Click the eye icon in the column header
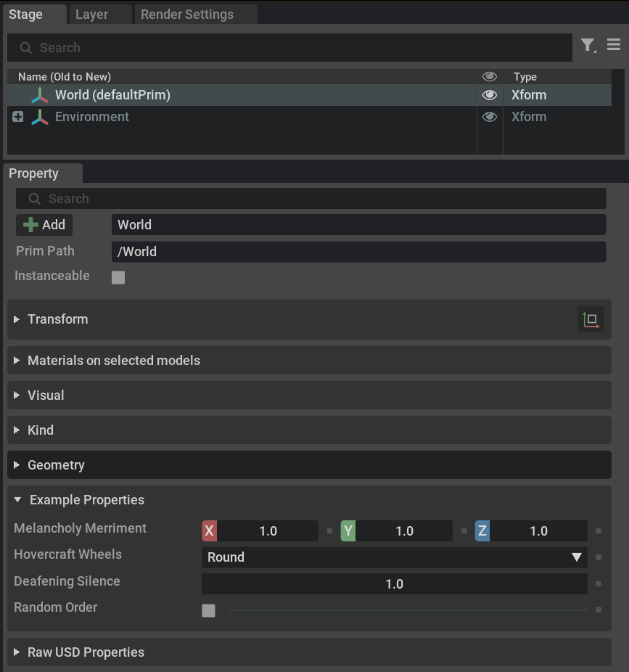 coord(490,76)
